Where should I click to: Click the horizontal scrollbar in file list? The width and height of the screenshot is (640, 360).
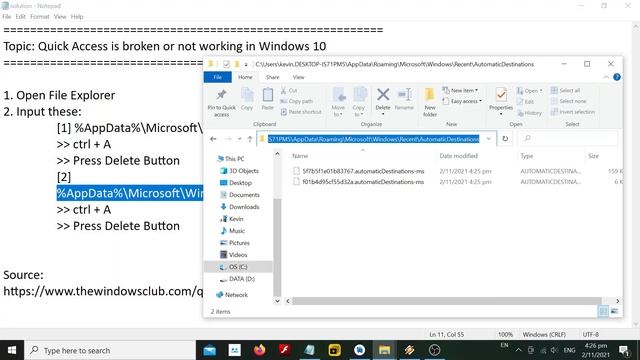point(447,301)
